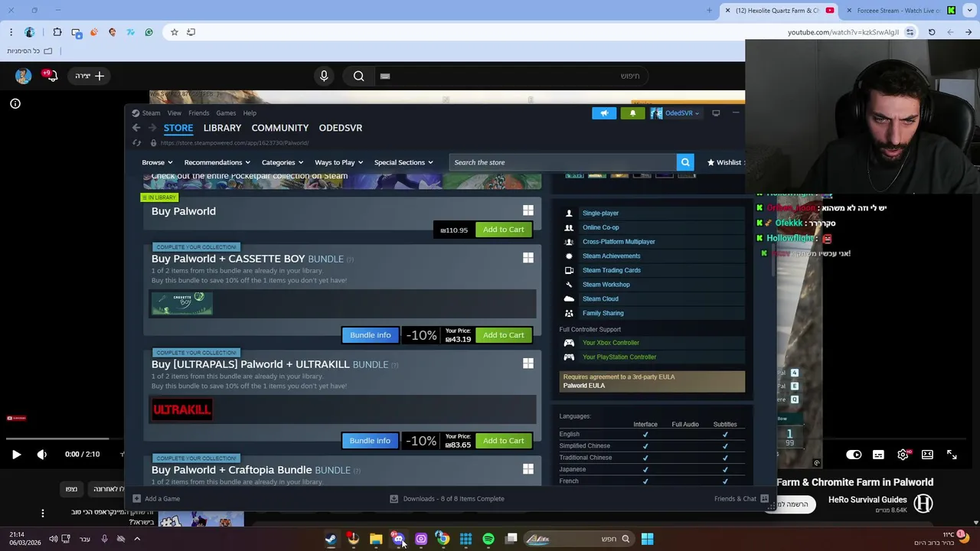Viewport: 980px width, 551px height.
Task: Open the Steam Achievements link
Action: [611, 256]
